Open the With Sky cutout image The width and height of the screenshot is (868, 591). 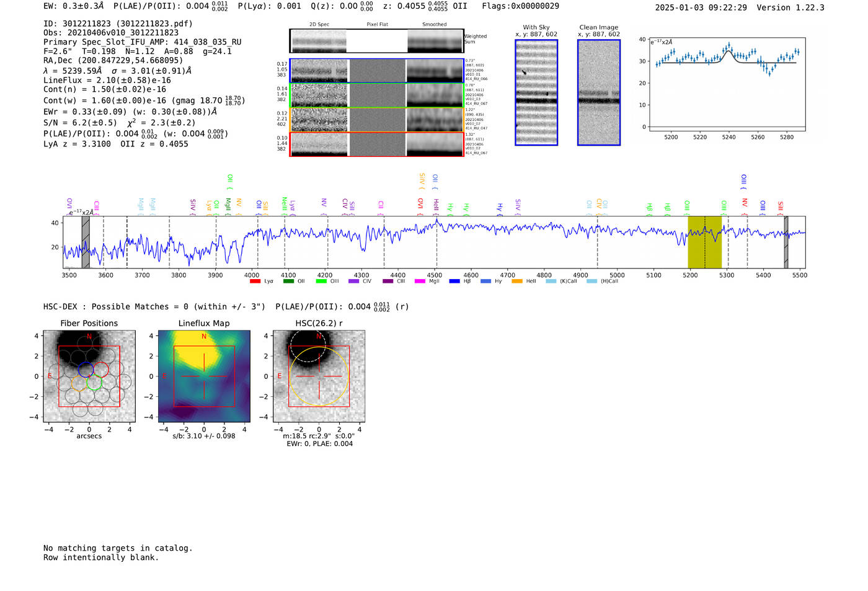click(x=536, y=92)
